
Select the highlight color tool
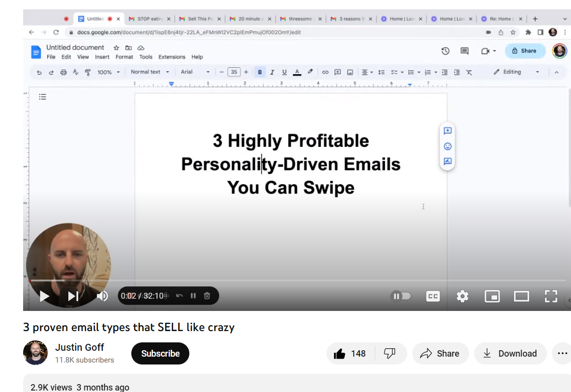pos(310,72)
